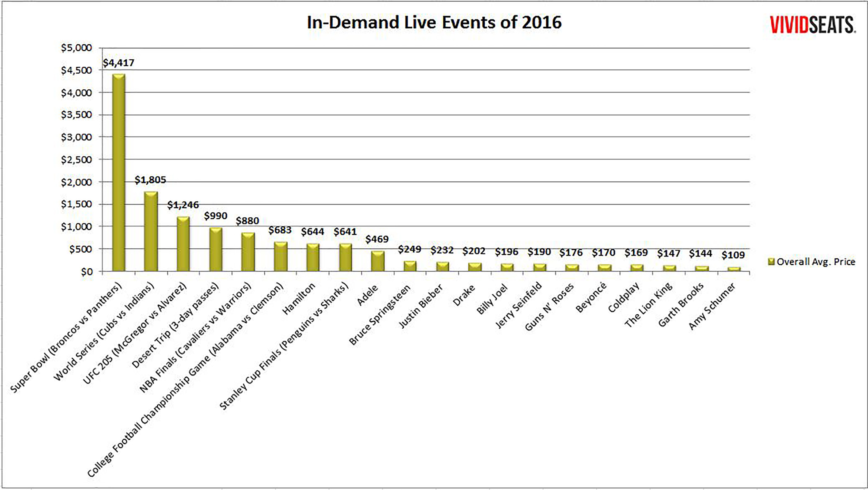The height and width of the screenshot is (490, 868).
Task: Click the UFC 205 bar
Action: (x=183, y=244)
